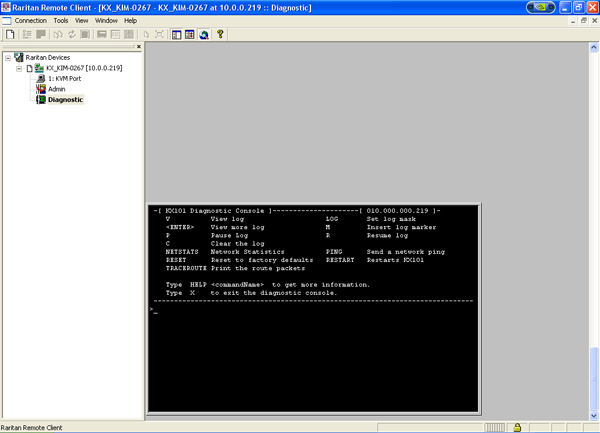Open the Tools menu
Viewport: 600px width, 433px height.
pyautogui.click(x=61, y=21)
